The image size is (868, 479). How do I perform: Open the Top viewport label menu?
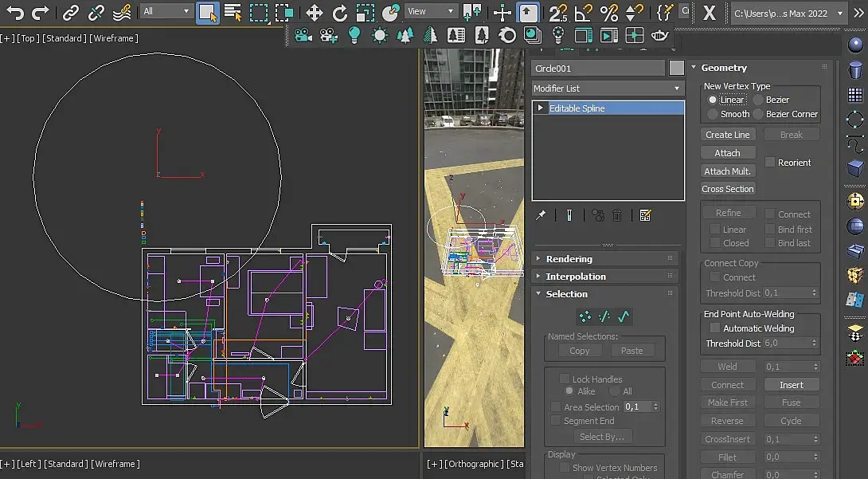(x=26, y=38)
